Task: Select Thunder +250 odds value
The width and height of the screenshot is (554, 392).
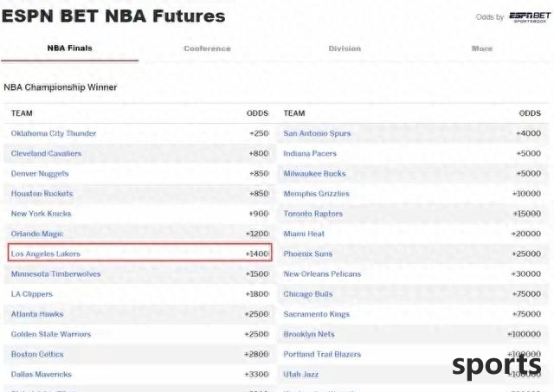Action: click(x=259, y=133)
